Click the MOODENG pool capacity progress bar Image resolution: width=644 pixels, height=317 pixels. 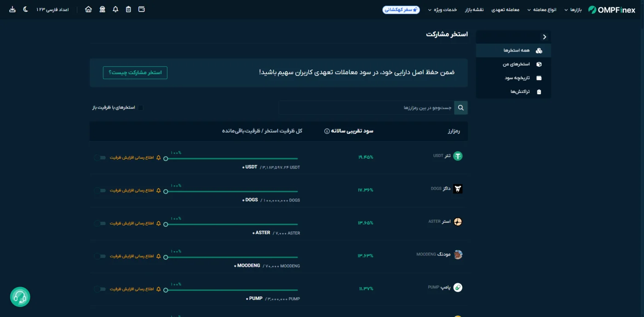pyautogui.click(x=232, y=258)
